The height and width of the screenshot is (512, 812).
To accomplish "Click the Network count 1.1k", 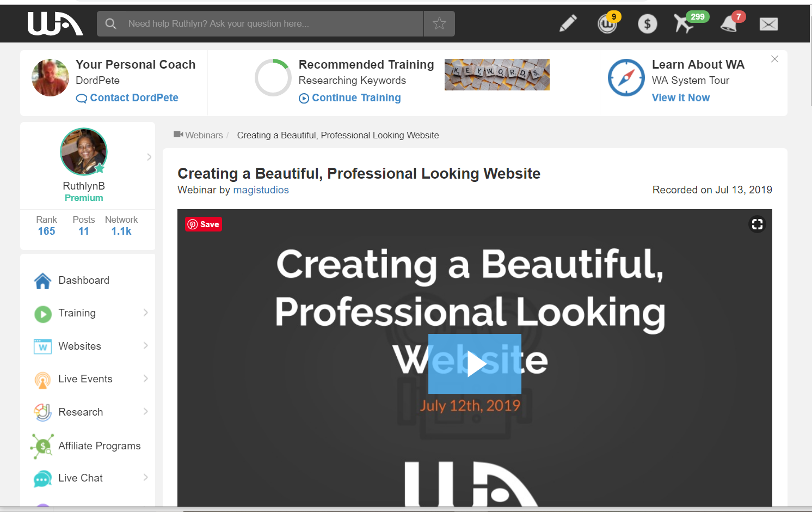I will coord(121,231).
